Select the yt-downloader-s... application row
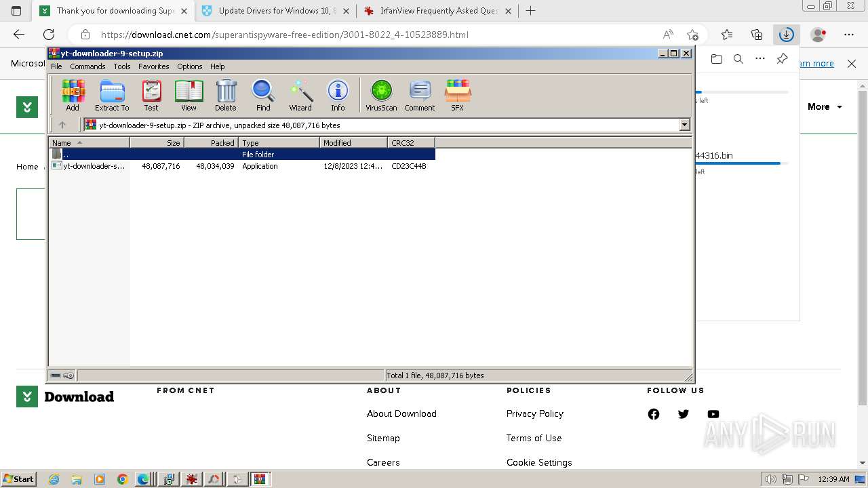Image resolution: width=868 pixels, height=488 pixels. 241,166
